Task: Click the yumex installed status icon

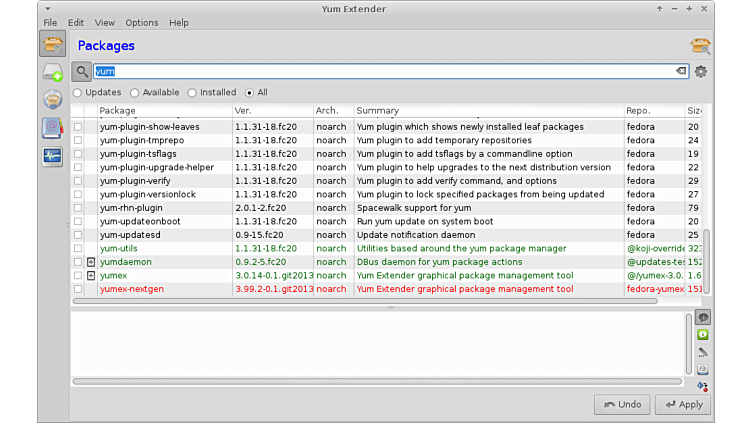Action: 91,276
